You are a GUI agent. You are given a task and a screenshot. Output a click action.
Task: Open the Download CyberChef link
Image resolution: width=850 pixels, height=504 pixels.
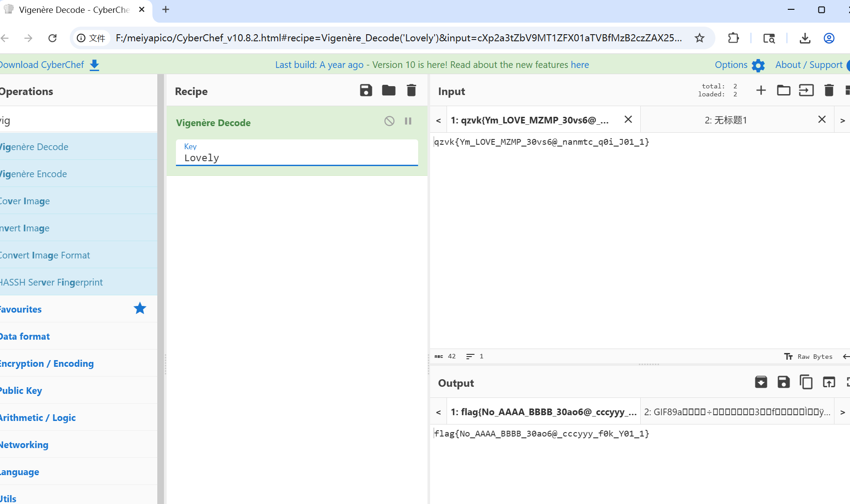click(49, 65)
